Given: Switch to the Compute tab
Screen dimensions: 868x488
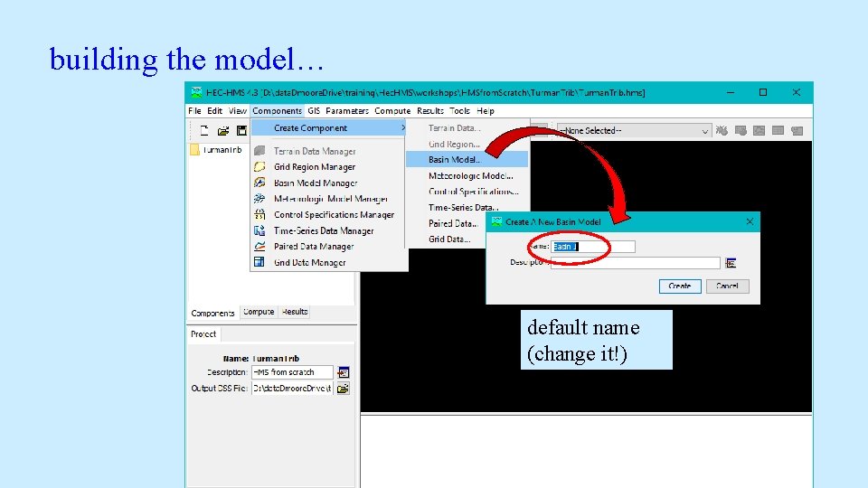Looking at the screenshot, I should click(259, 312).
